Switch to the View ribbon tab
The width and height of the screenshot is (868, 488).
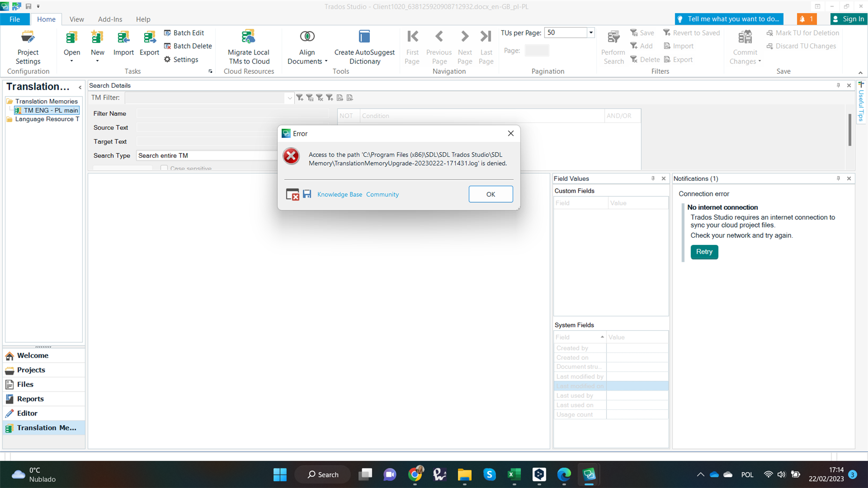(x=77, y=19)
